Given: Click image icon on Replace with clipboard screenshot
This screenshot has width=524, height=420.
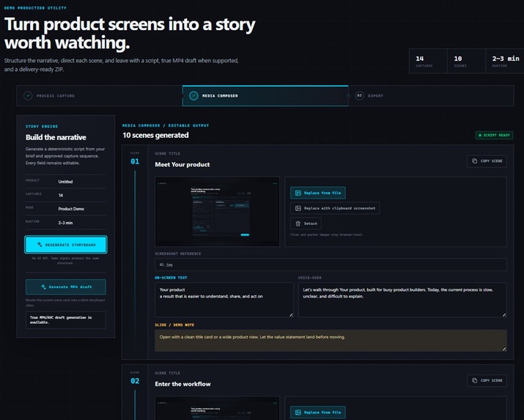Looking at the screenshot, I should 298,208.
